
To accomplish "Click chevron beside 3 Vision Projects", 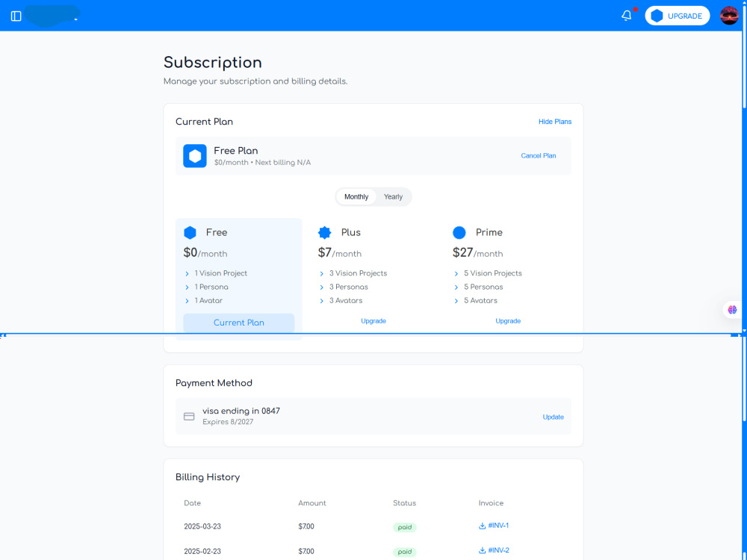I will click(321, 274).
